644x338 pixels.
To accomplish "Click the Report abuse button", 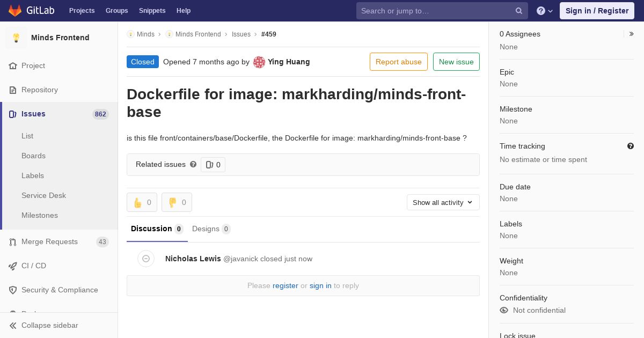I will [x=399, y=62].
